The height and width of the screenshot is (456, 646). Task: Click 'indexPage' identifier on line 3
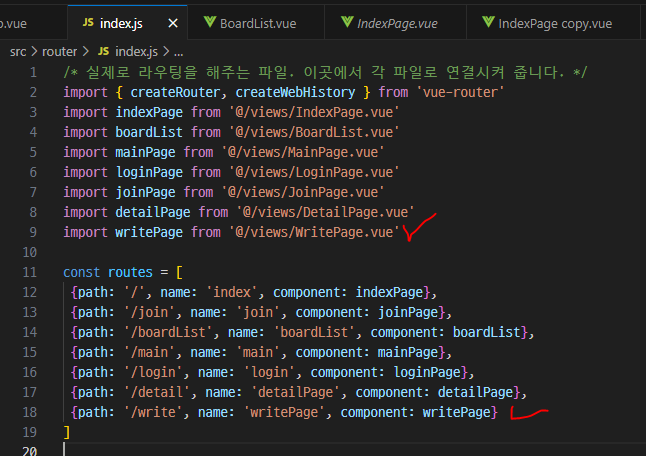149,112
